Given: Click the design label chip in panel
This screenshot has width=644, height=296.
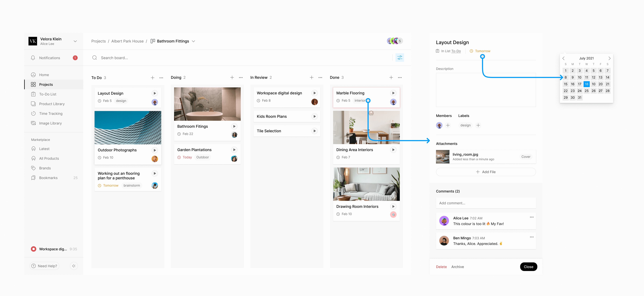Looking at the screenshot, I should coord(465,125).
